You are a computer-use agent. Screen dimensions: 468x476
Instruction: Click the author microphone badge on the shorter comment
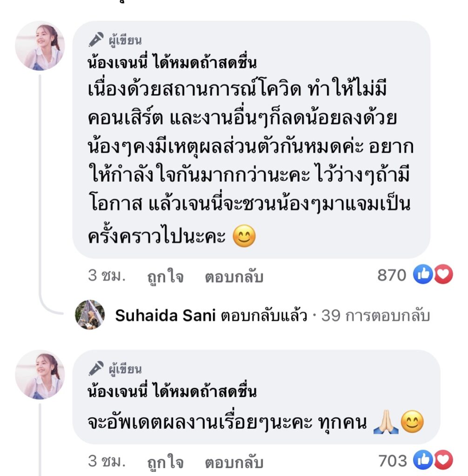[x=95, y=370]
